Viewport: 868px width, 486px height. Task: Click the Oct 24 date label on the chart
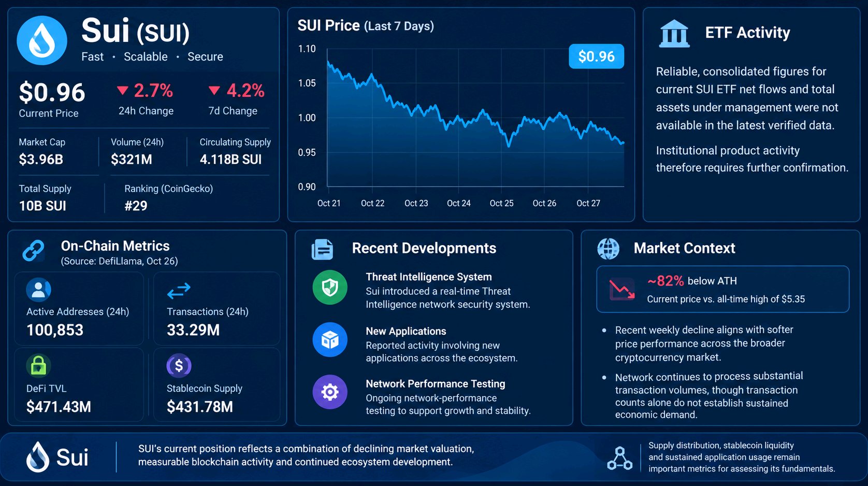[x=459, y=203]
